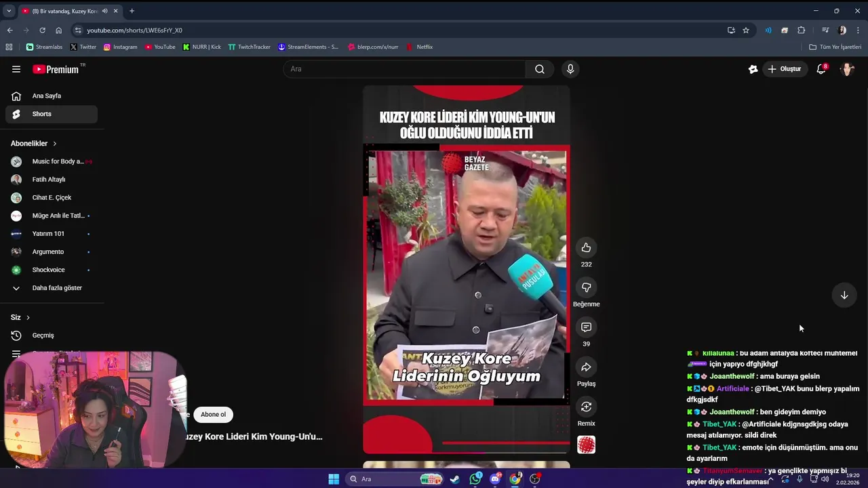Open the Netflix bookmark
The width and height of the screenshot is (868, 488).
(420, 47)
